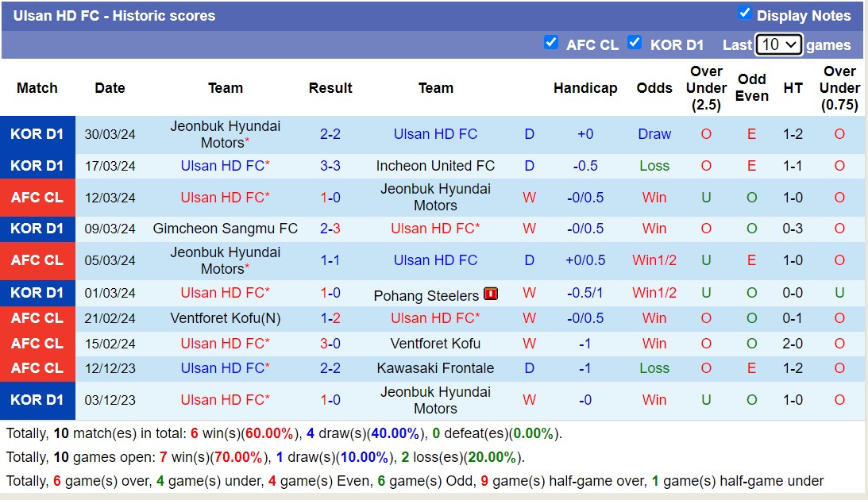Click the AFC CL label of the 12/03/24 match
The image size is (868, 500).
37,197
